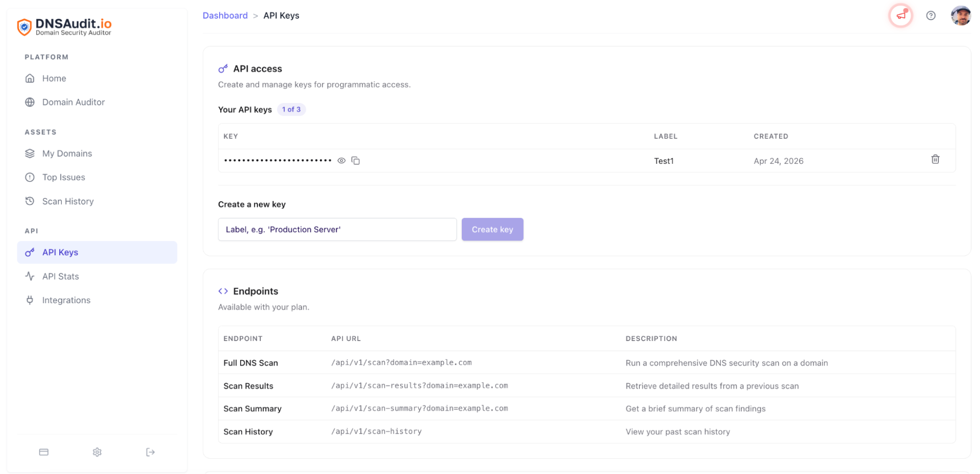Open settings gear in sidebar footer
980x474 pixels.
click(97, 452)
